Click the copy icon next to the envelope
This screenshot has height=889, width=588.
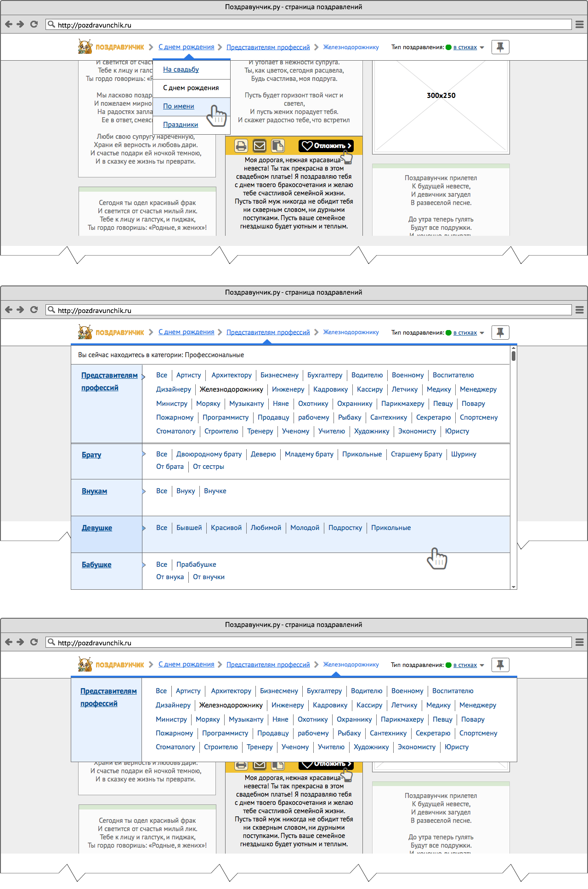click(x=278, y=146)
